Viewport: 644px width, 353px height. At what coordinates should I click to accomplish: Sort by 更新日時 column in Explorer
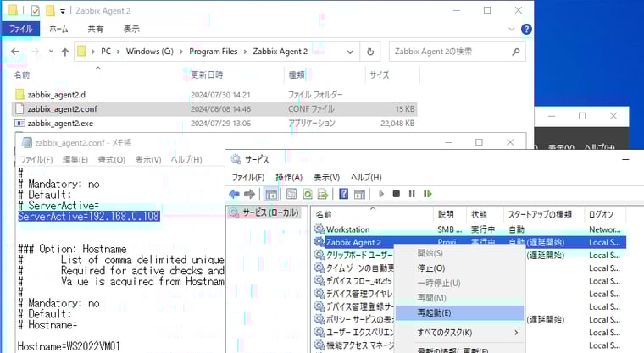207,75
